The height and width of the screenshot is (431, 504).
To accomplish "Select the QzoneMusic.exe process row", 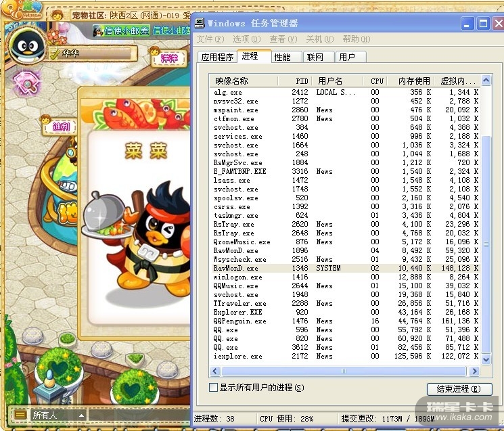I will [346, 242].
